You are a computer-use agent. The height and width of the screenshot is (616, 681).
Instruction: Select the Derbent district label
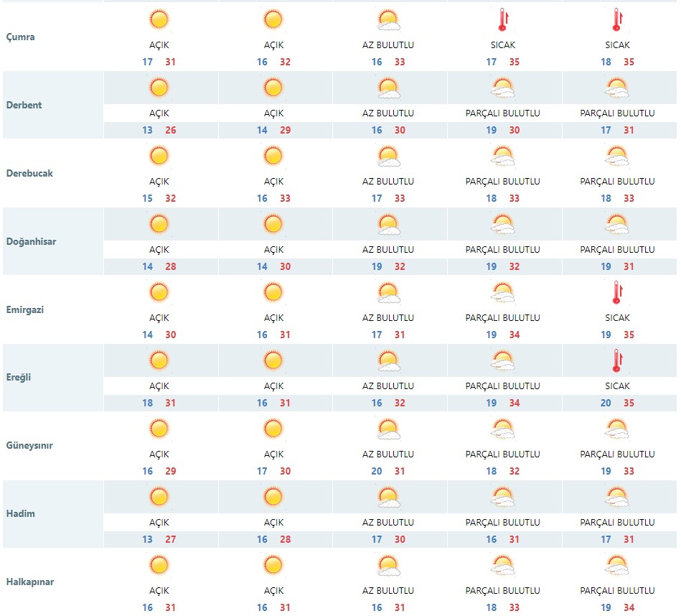pos(24,105)
